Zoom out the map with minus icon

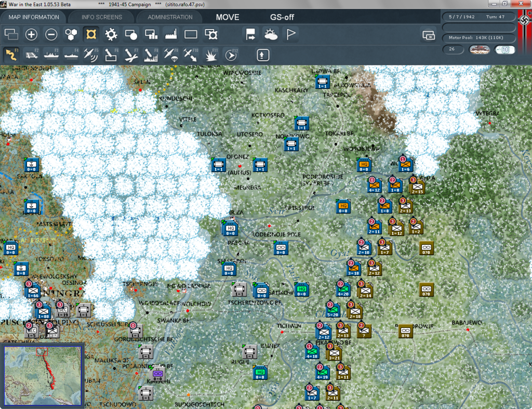[x=51, y=34]
